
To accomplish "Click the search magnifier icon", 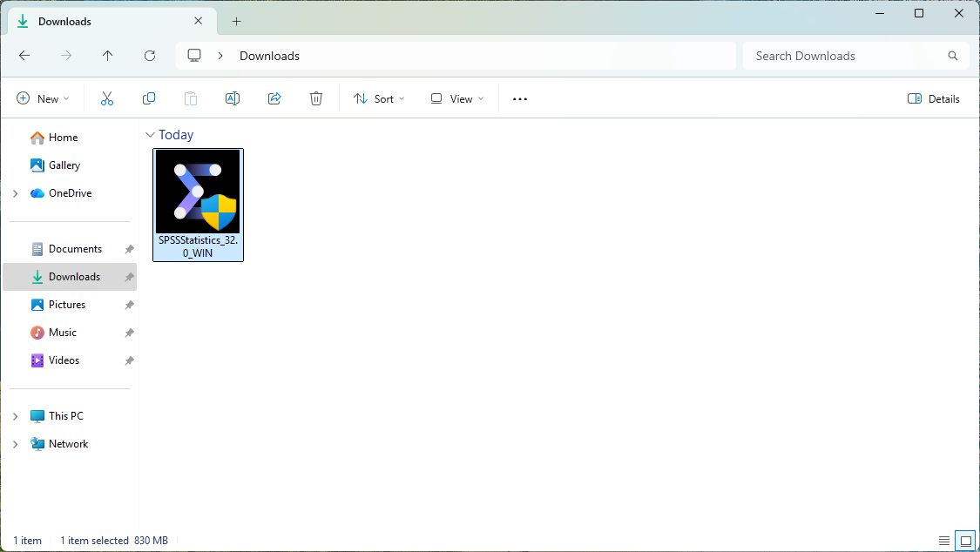I will pyautogui.click(x=952, y=56).
